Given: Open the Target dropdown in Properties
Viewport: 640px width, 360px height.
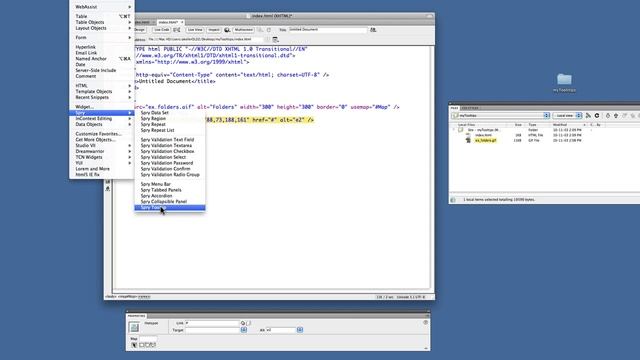Looking at the screenshot, I should pyautogui.click(x=244, y=330).
